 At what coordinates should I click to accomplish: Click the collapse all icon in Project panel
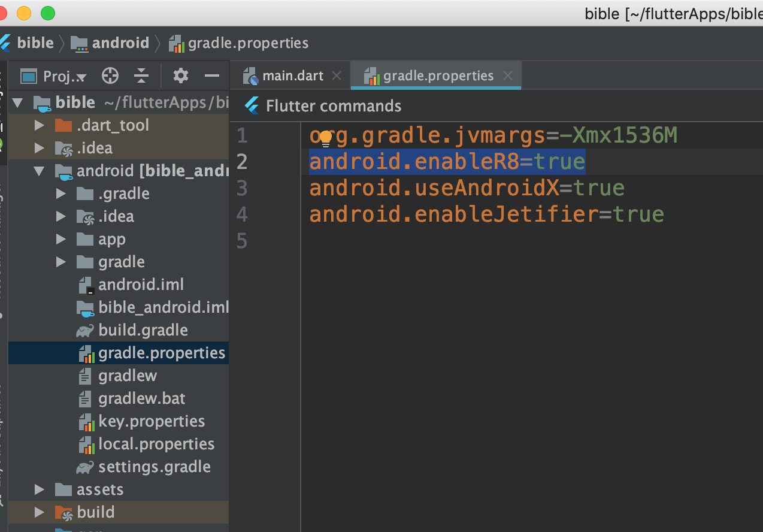tap(141, 75)
